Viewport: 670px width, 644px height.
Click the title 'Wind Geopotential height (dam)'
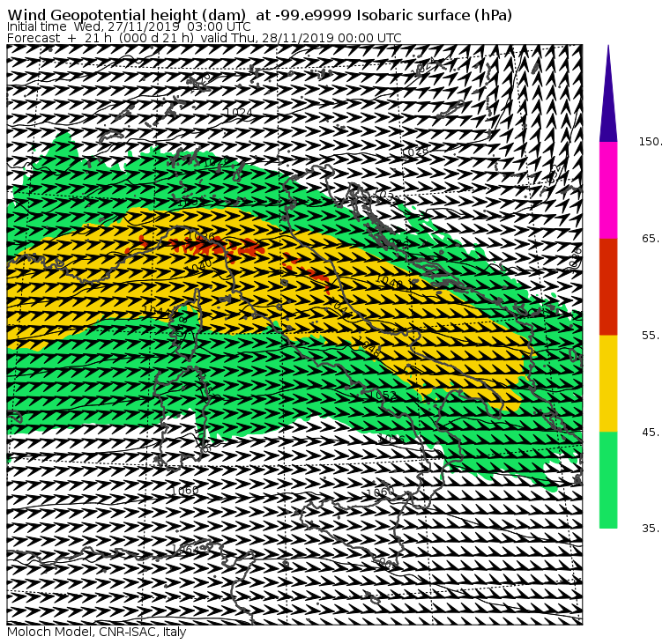[126, 15]
